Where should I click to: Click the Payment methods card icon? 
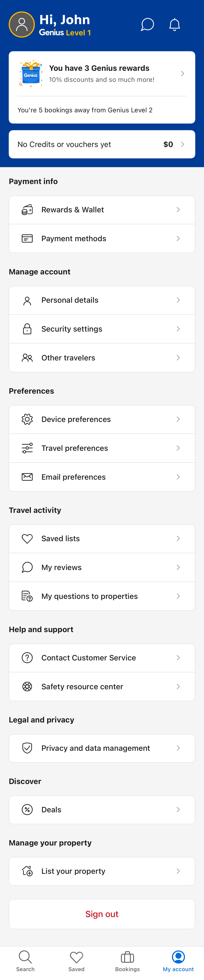(x=27, y=238)
